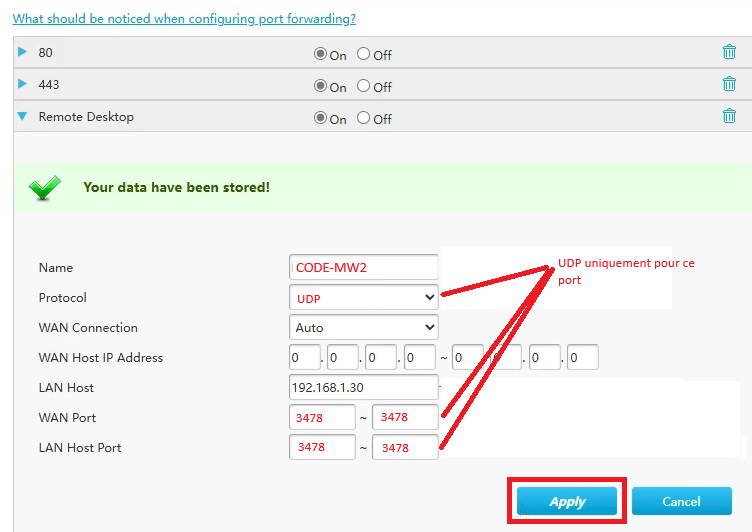The width and height of the screenshot is (752, 532).
Task: Open the WAN Connection dropdown
Action: (363, 328)
